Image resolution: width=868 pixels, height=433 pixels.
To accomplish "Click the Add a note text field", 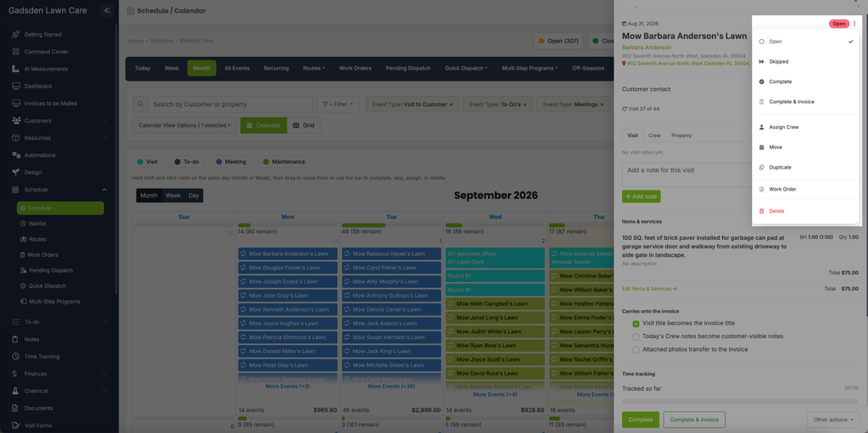I will click(x=687, y=175).
